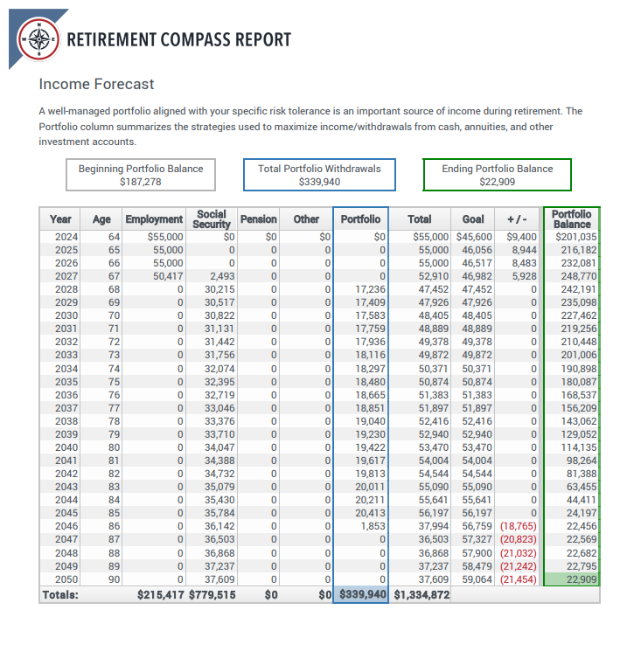Click the Other column header
Screen dimensions: 620x672
tap(306, 219)
